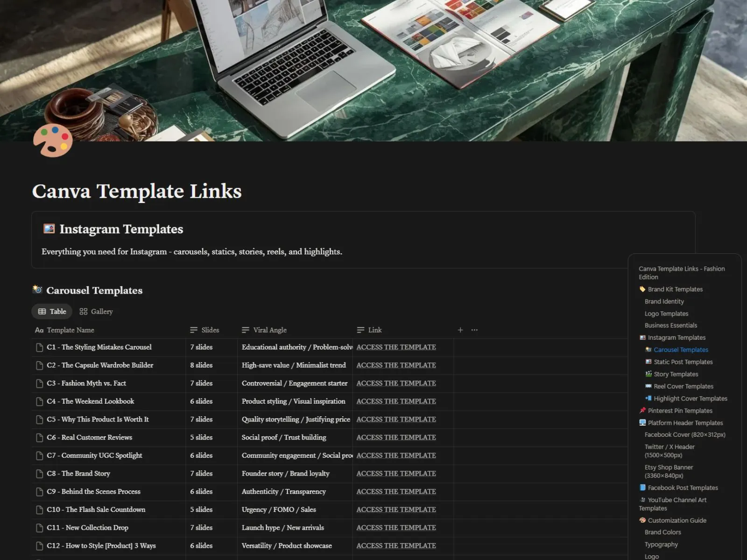Jump to Highlight Cover Templates in outline

(x=691, y=399)
